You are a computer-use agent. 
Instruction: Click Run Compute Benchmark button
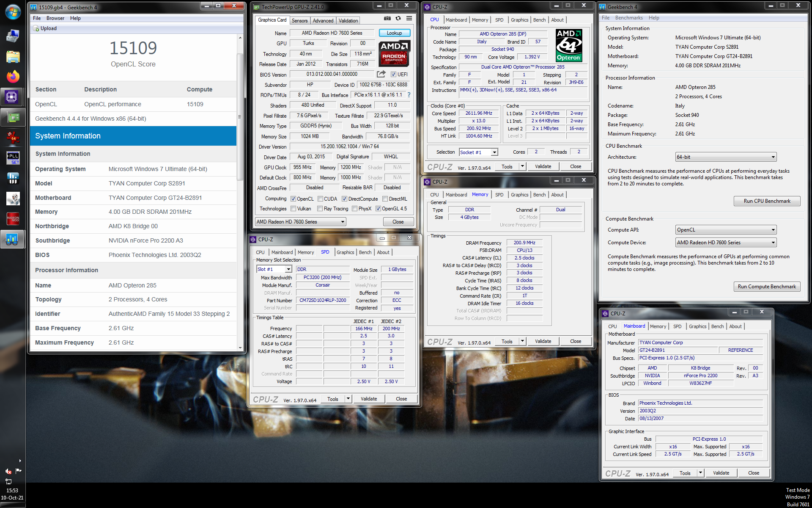coord(767,287)
